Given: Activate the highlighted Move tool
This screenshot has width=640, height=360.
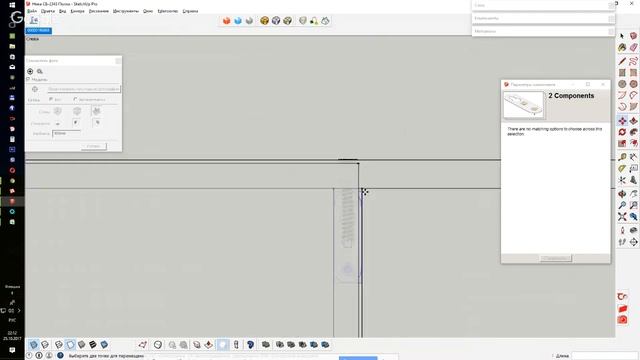Looking at the screenshot, I should (x=622, y=120).
